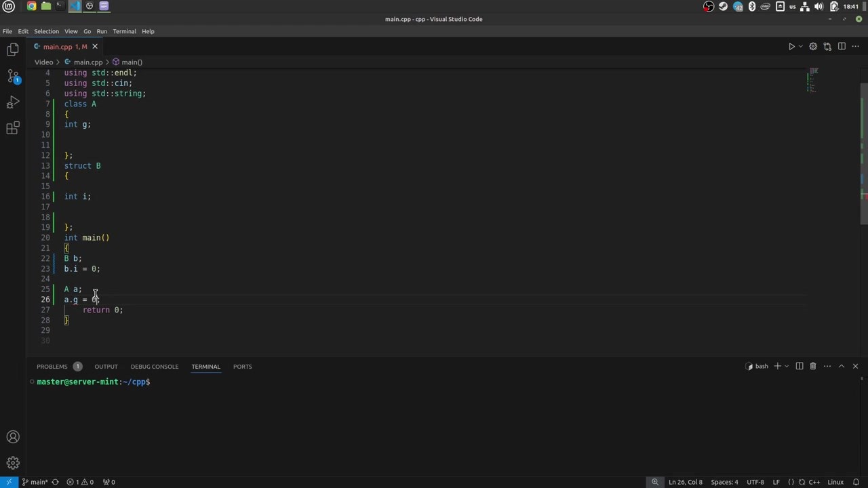Open the Run and Debug view

pyautogui.click(x=13, y=102)
